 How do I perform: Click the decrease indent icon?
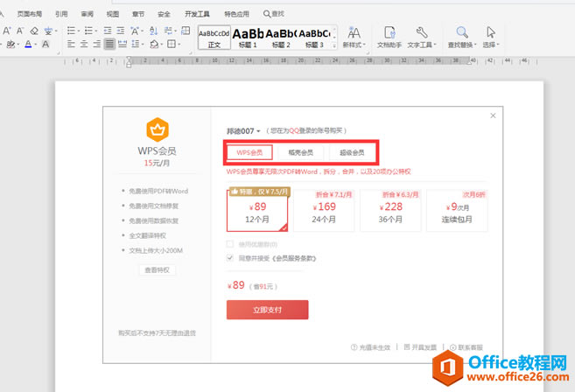108,31
